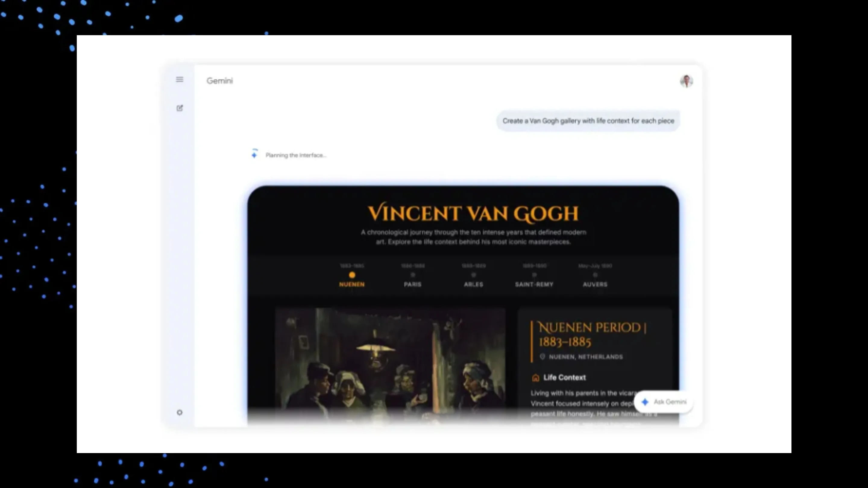Image resolution: width=868 pixels, height=488 pixels.
Task: Open the May-July 1890 Auvers stage
Action: [595, 266]
